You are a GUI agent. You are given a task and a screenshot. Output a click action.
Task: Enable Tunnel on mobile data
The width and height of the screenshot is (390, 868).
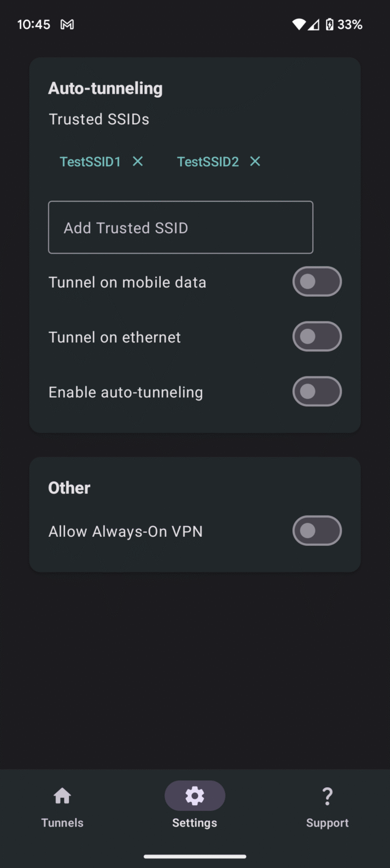tap(317, 281)
